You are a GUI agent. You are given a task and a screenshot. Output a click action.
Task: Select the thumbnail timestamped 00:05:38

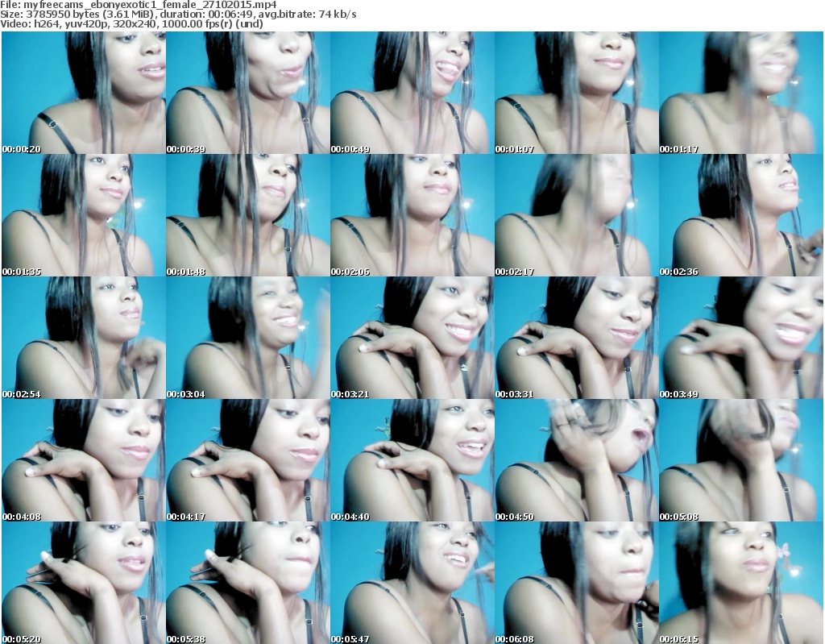tap(248, 583)
